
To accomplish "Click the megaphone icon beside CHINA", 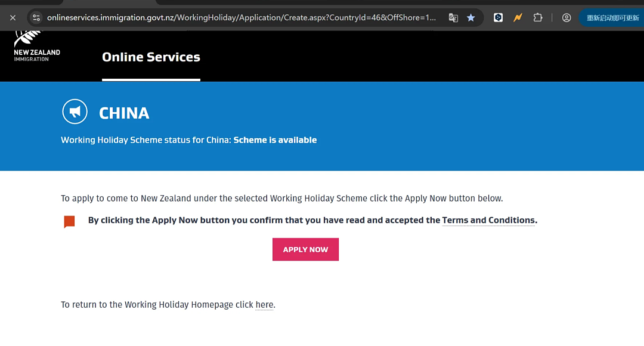I will (75, 112).
